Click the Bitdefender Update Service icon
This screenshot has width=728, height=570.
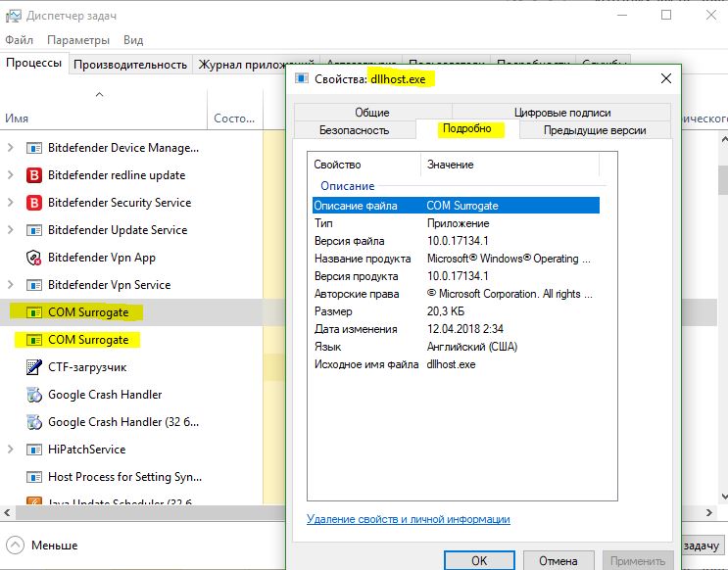[34, 230]
